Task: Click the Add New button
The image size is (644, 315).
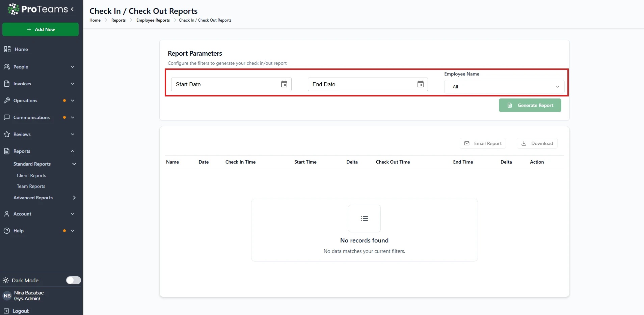Action: [x=41, y=29]
